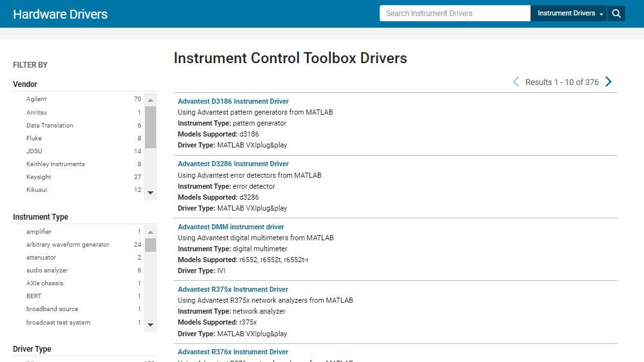Click the Vendor list scrollbar thumb
Screen dimensions: 644x362
pos(150,127)
